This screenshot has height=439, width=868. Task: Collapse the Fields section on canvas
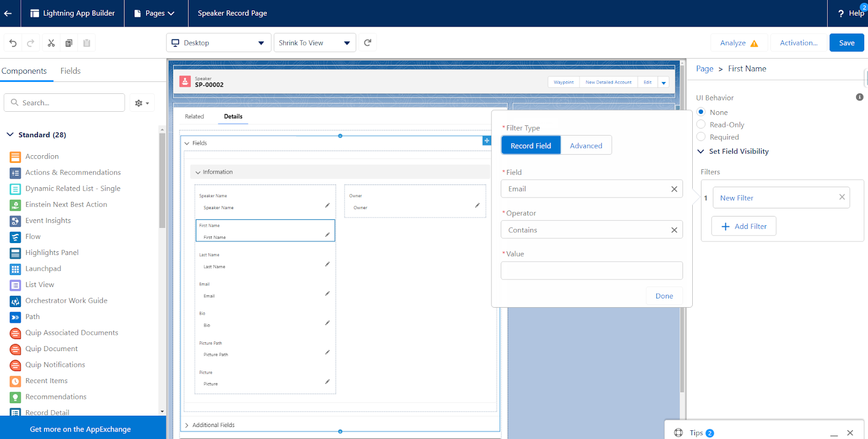[187, 143]
